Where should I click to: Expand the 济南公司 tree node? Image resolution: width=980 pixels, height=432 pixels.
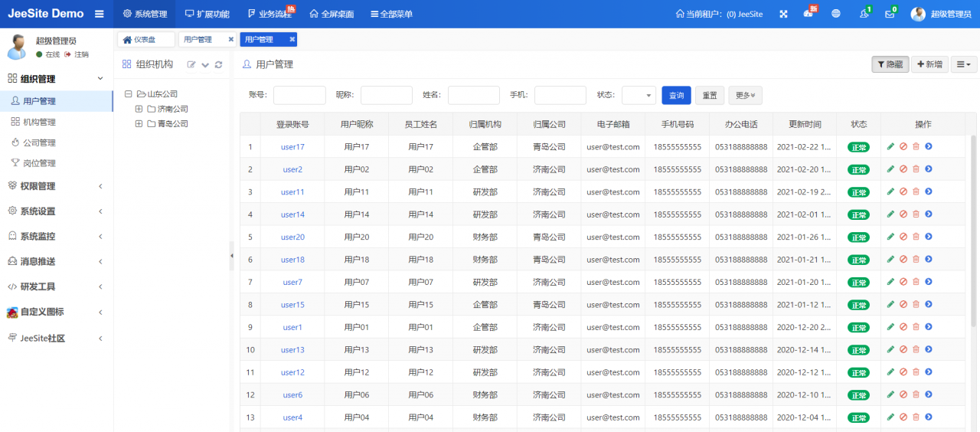[139, 109]
